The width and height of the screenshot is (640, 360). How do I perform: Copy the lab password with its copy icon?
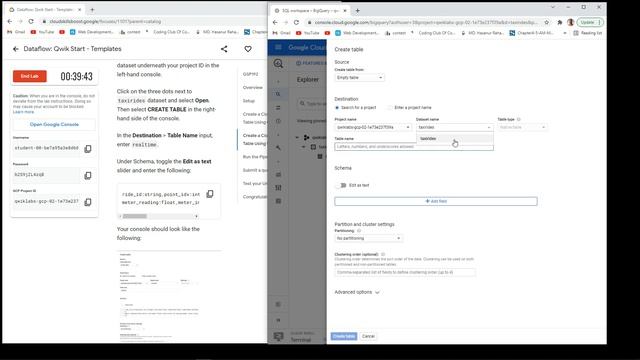coord(88,176)
